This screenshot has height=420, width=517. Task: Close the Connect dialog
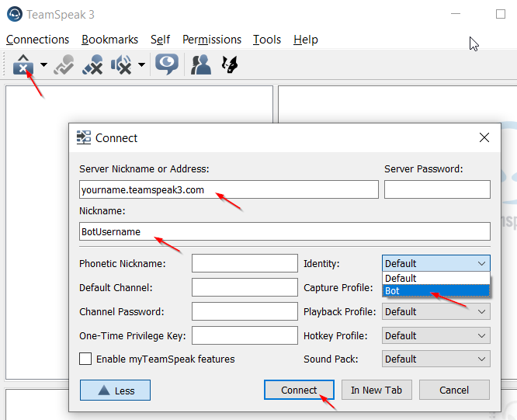pyautogui.click(x=484, y=137)
